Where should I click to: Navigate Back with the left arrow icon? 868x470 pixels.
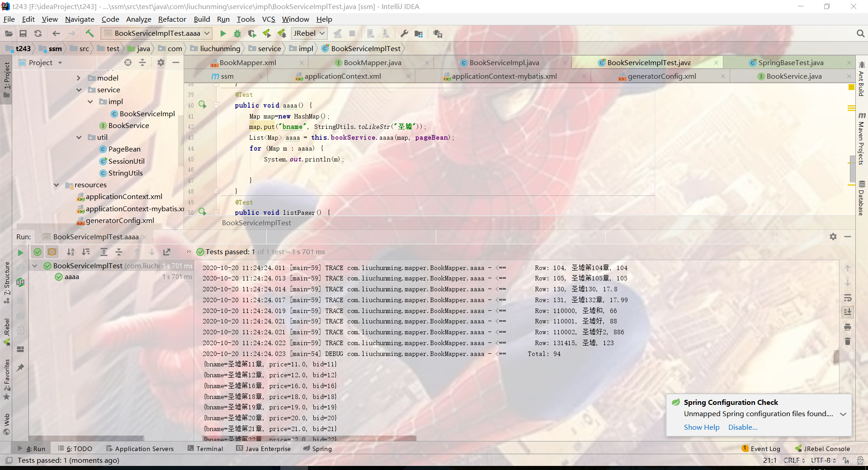coord(56,33)
